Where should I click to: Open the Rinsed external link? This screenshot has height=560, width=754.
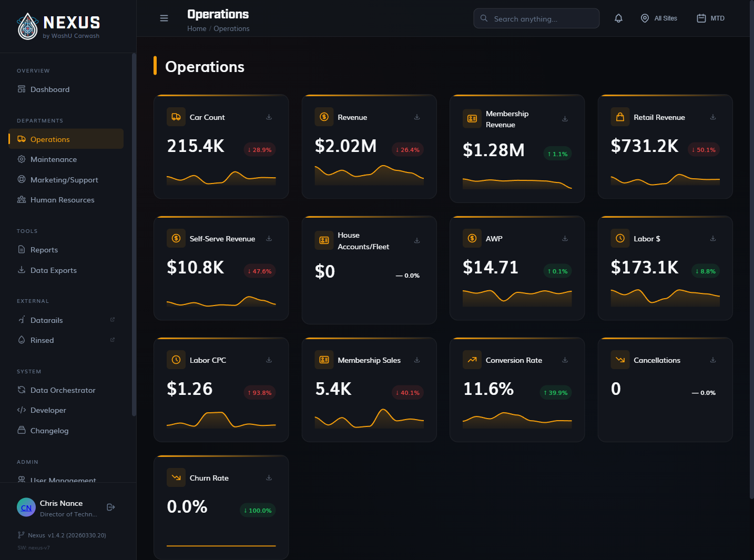click(66, 340)
